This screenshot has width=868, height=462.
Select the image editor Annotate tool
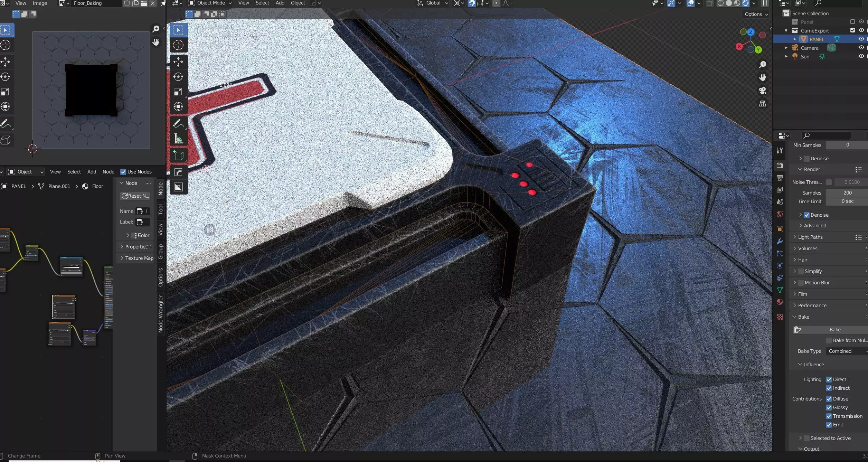coord(6,124)
